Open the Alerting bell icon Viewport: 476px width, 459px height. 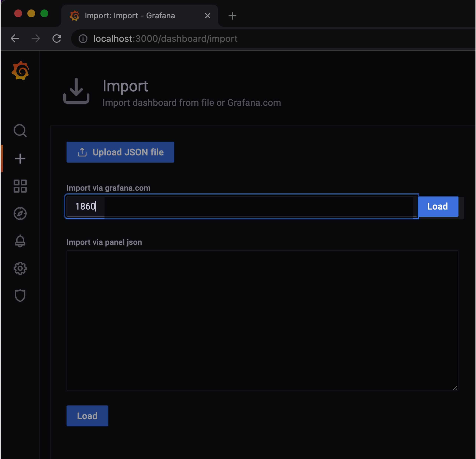[20, 241]
